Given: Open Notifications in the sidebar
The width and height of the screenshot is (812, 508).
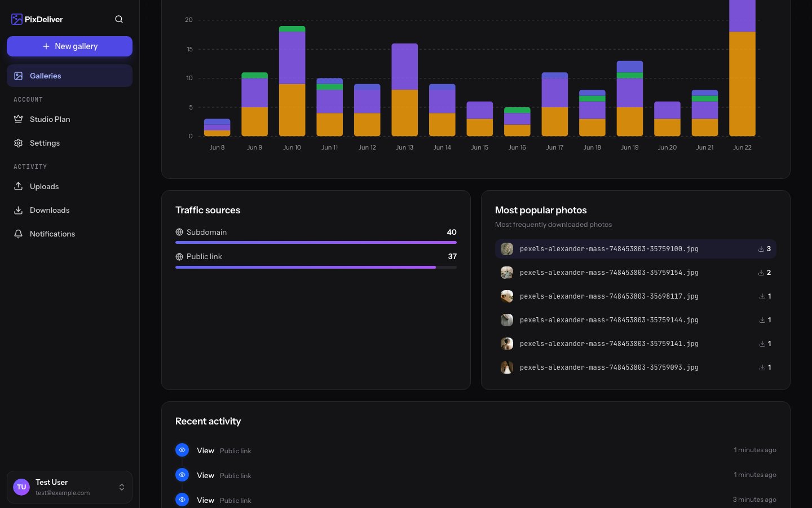Looking at the screenshot, I should click(x=69, y=234).
